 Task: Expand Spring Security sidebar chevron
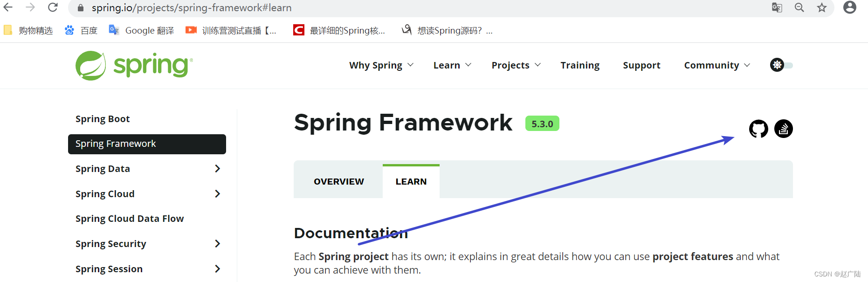217,244
